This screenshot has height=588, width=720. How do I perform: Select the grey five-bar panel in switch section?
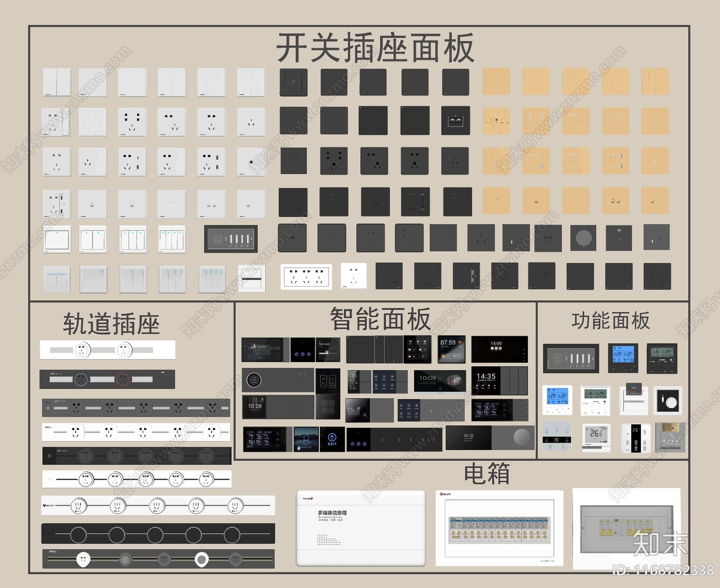[x=231, y=238]
